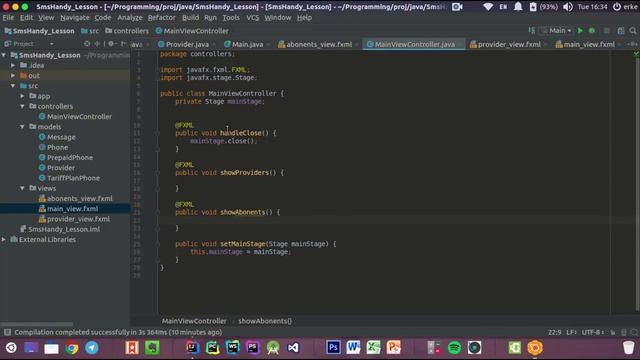Click the Make Project build icon
Viewport: 640px width, 360px height.
tap(531, 30)
